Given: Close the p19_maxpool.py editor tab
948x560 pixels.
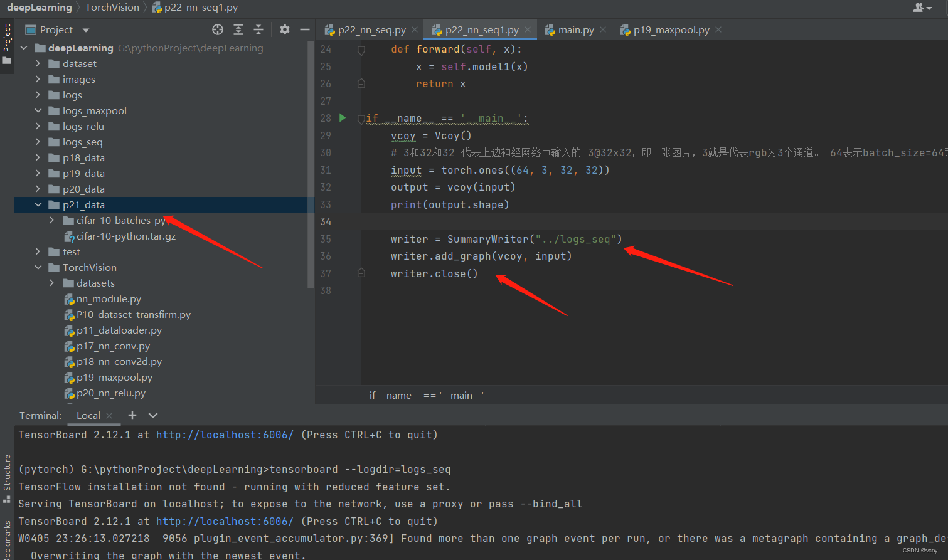Looking at the screenshot, I should tap(718, 29).
